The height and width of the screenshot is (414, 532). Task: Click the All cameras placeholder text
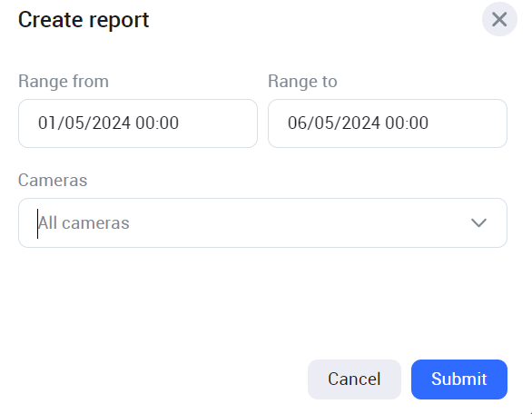[x=84, y=223]
